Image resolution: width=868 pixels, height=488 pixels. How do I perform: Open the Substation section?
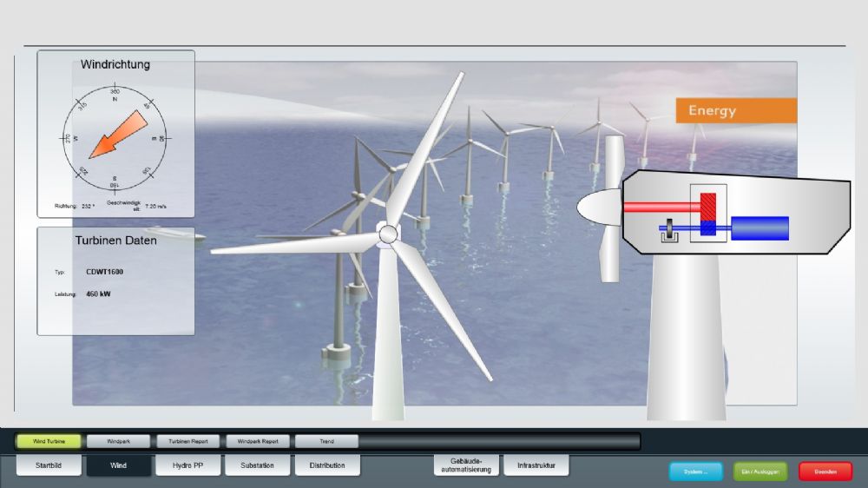pyautogui.click(x=258, y=465)
